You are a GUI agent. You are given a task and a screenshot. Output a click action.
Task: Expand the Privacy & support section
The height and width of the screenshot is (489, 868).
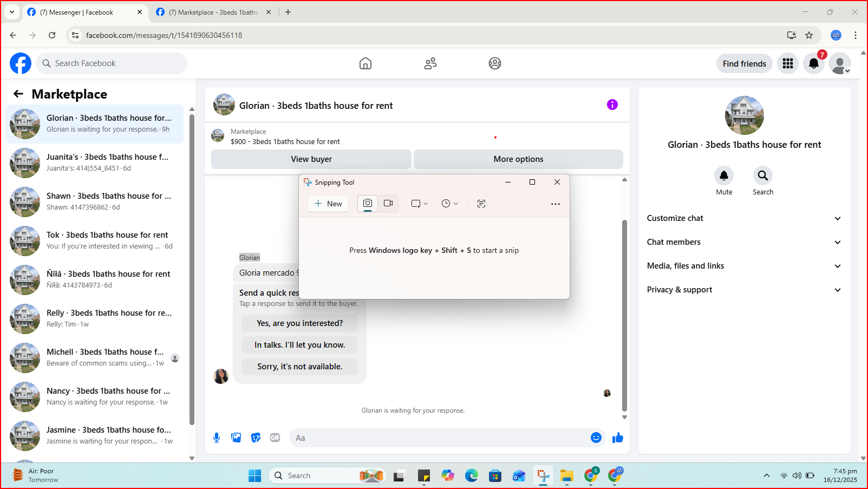point(744,290)
